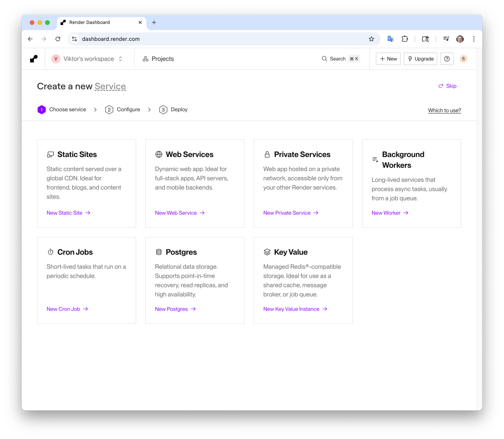Viewport: 504px width, 439px height.
Task: Open the media controls icon in toolbar
Action: coord(446,39)
